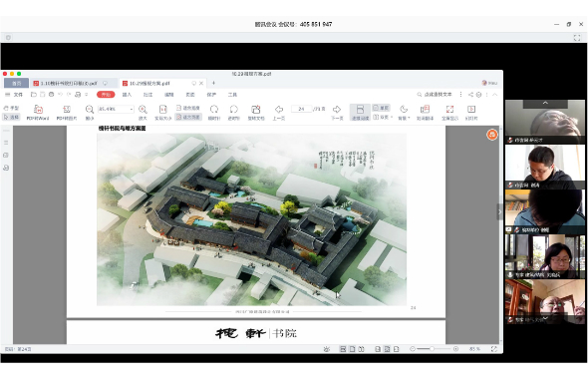Image resolution: width=588 pixels, height=379 pixels.
Task: Click the PDF to Word converter icon
Action: pyautogui.click(x=38, y=109)
